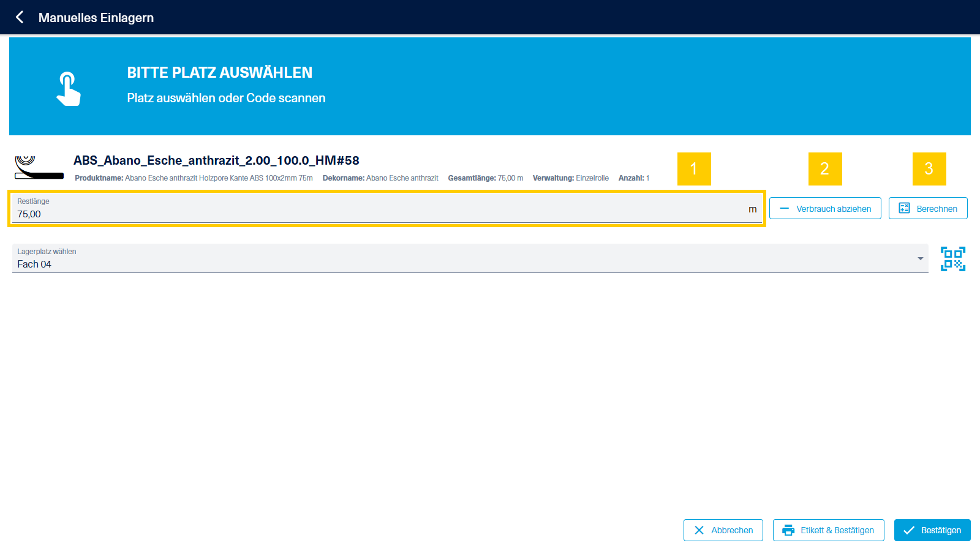
Task: Click yellow marker number 1
Action: tap(693, 169)
